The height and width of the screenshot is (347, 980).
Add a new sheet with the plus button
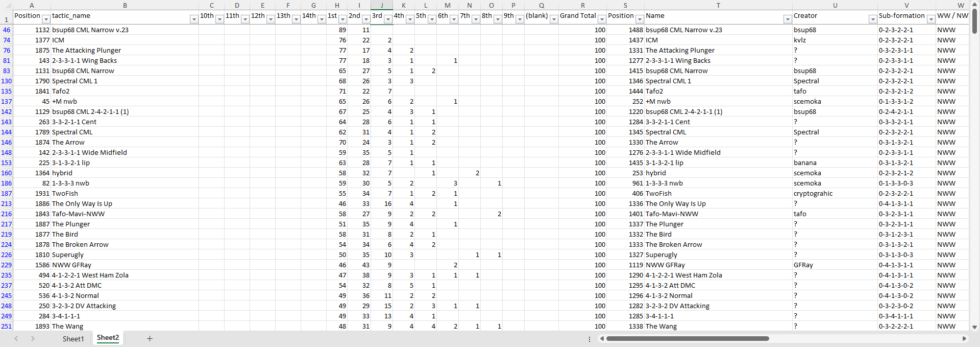tap(150, 338)
